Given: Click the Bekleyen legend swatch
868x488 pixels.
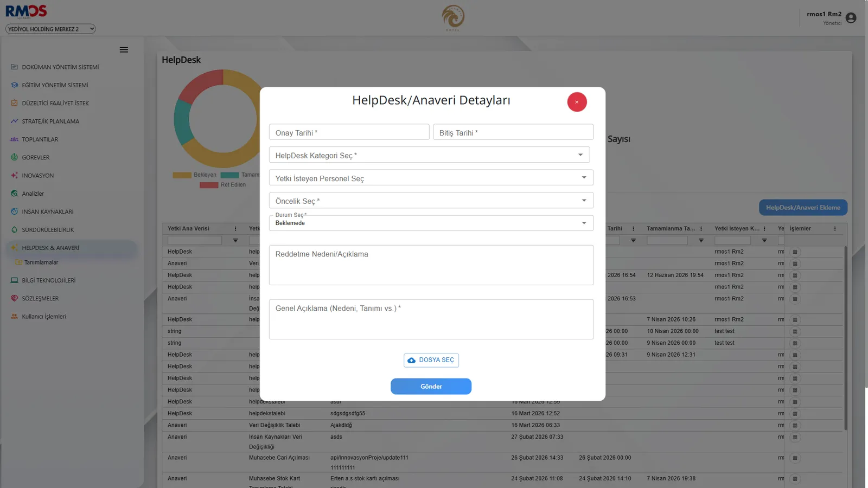Looking at the screenshot, I should pos(182,175).
